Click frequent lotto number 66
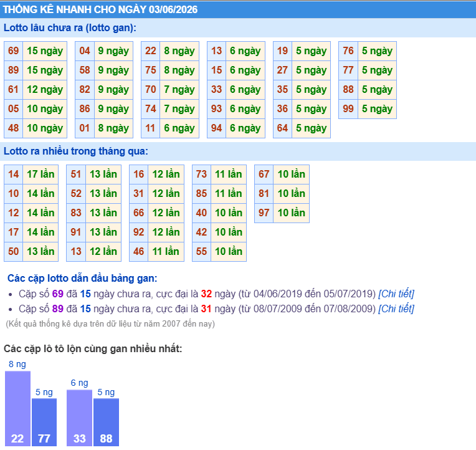Screen dimensions: 476x450 coord(139,213)
